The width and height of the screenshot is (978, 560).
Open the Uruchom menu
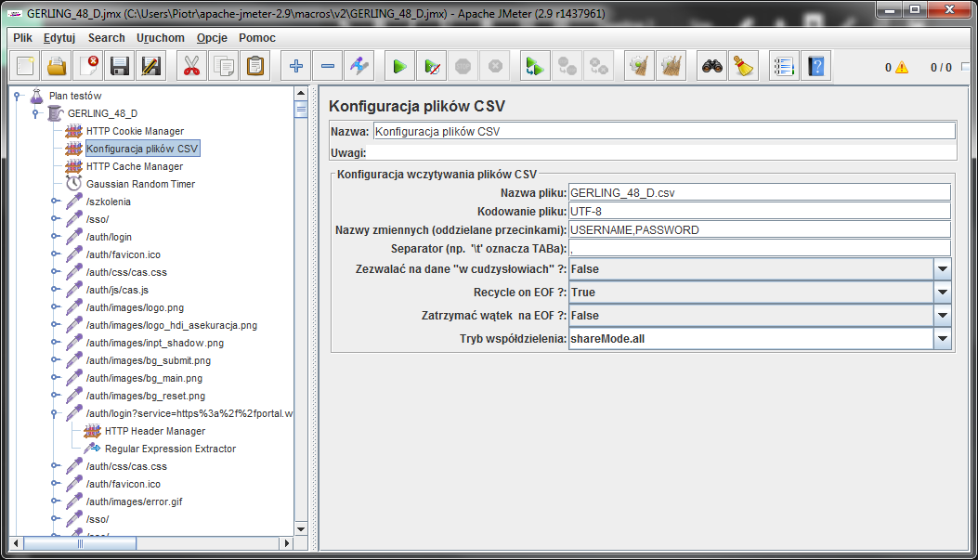161,37
